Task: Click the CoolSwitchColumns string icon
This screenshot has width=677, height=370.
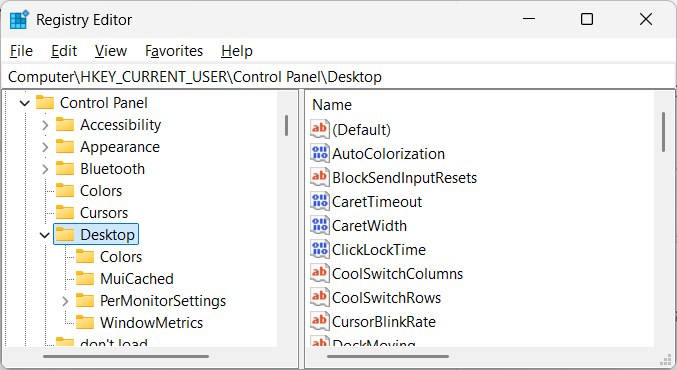Action: pyautogui.click(x=320, y=273)
